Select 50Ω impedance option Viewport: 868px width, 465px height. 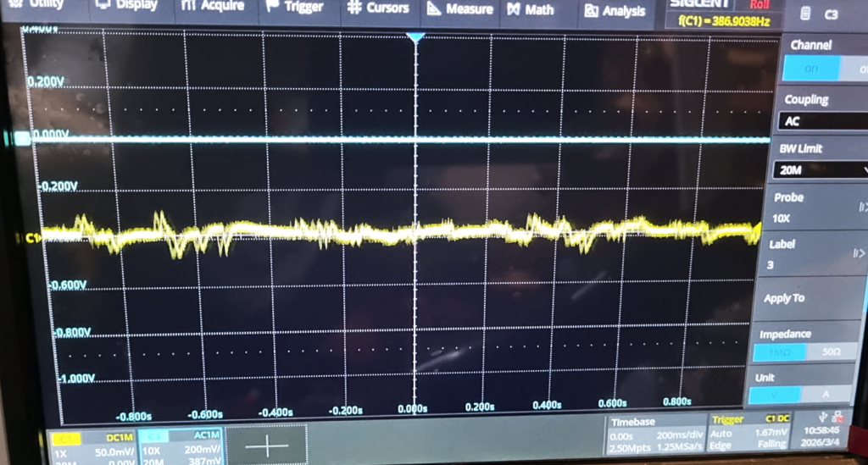(830, 352)
